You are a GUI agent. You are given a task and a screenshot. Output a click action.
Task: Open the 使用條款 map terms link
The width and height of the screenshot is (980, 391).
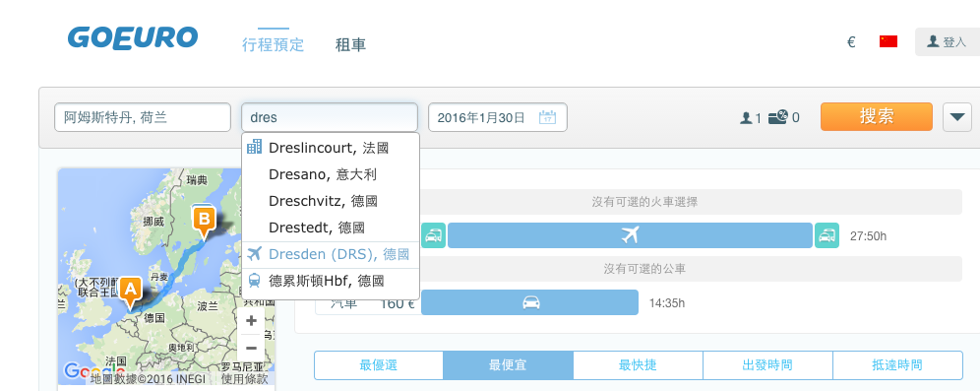[x=244, y=378]
